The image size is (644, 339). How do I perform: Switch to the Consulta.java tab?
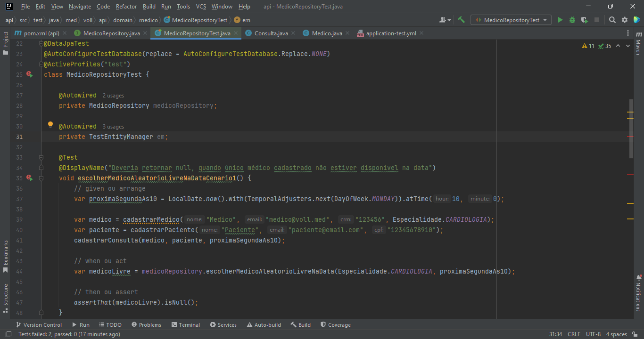click(x=271, y=33)
